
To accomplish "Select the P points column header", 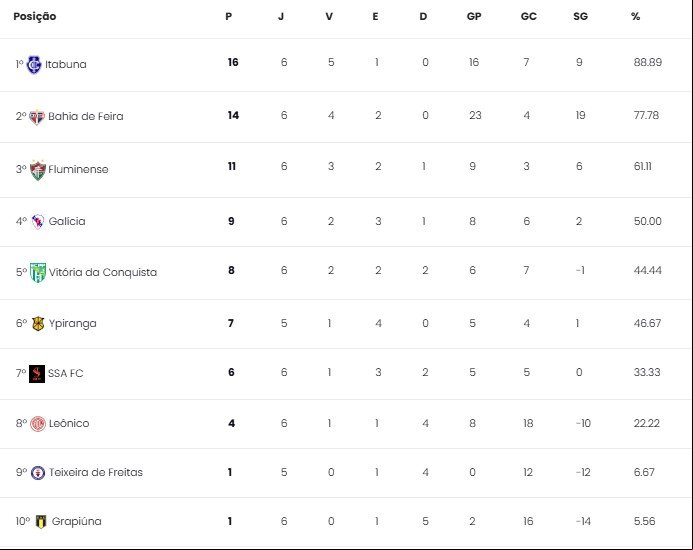I will [x=228, y=16].
